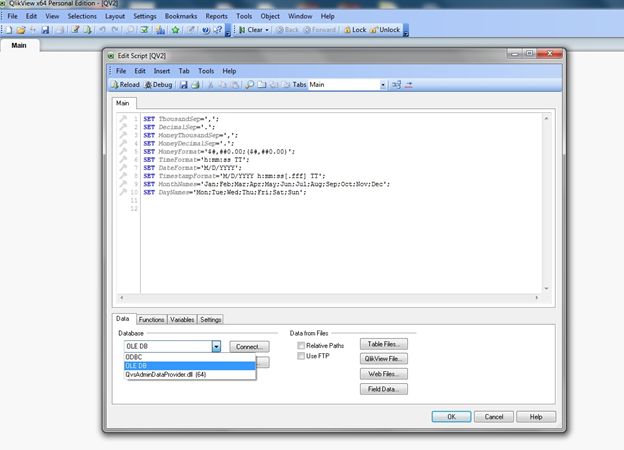This screenshot has height=450, width=624.
Task: Click Help button at dialog bottom
Action: pos(536,417)
